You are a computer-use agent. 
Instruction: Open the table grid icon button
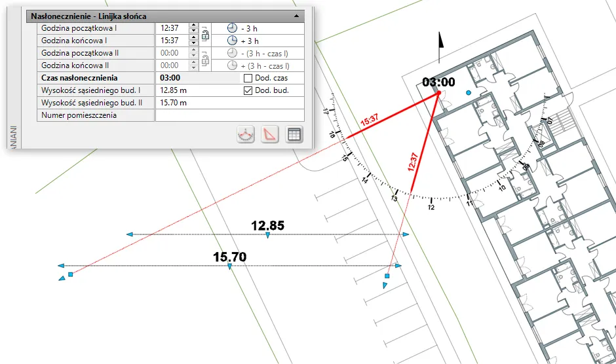click(294, 135)
